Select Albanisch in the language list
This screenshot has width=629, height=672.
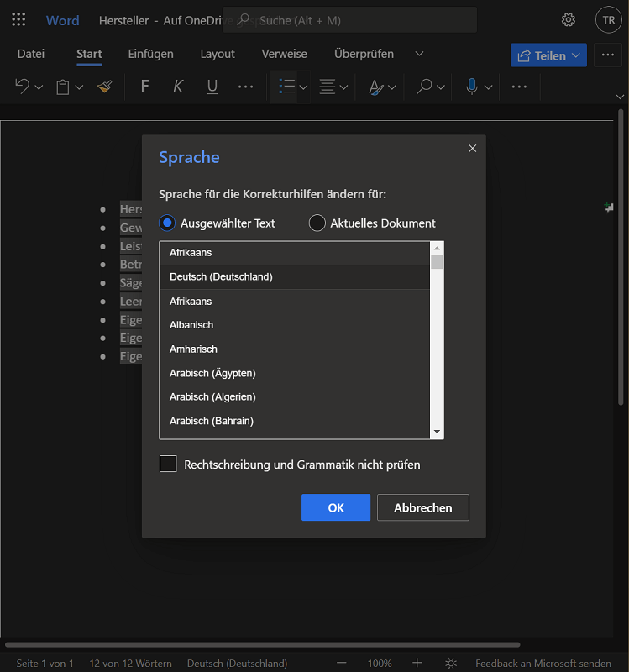pos(295,325)
